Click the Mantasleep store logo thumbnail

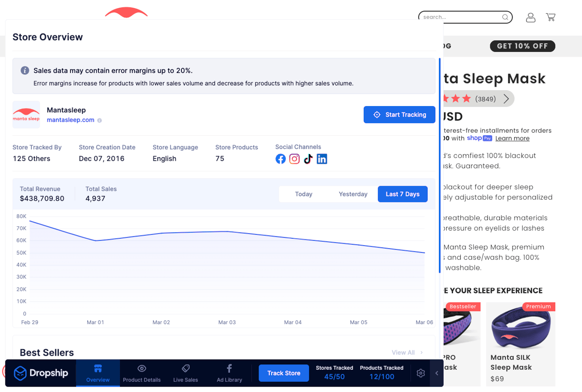pyautogui.click(x=26, y=115)
